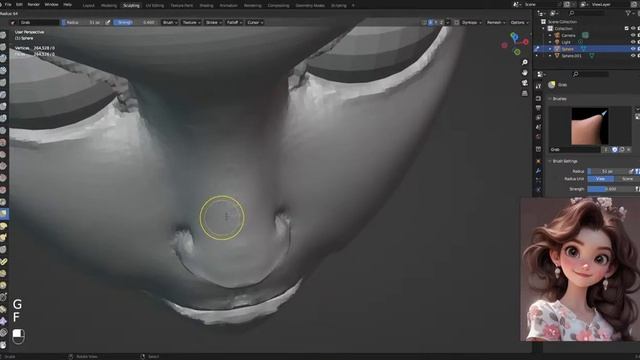Set Radius Unit to Scene

point(627,179)
